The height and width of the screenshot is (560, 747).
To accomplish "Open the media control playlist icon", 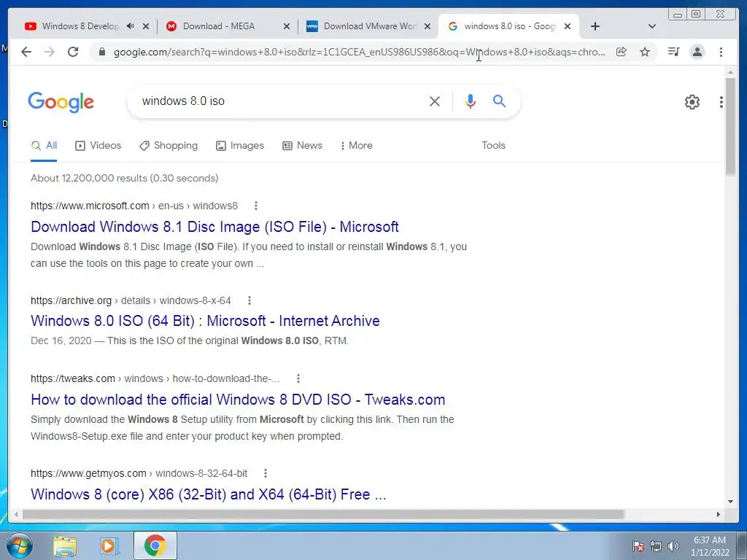I will point(673,52).
